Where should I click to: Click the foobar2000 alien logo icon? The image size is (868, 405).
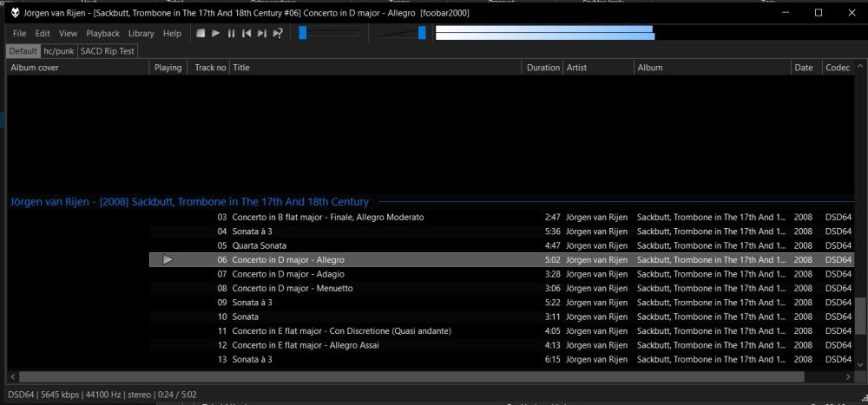15,12
